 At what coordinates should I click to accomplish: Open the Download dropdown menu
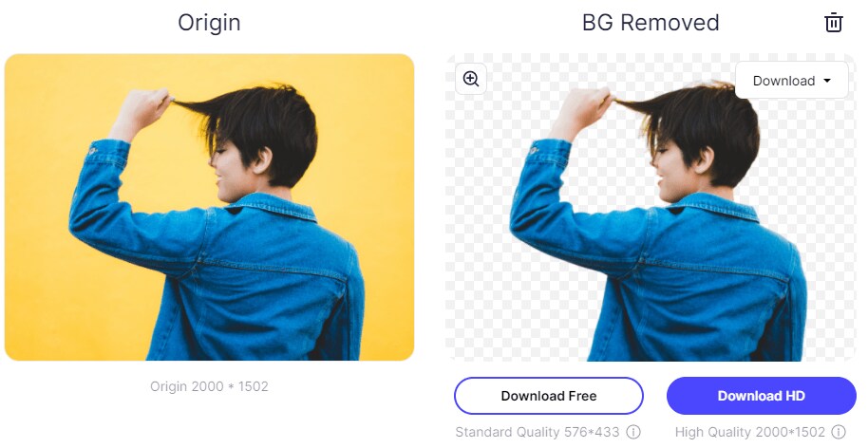point(792,80)
